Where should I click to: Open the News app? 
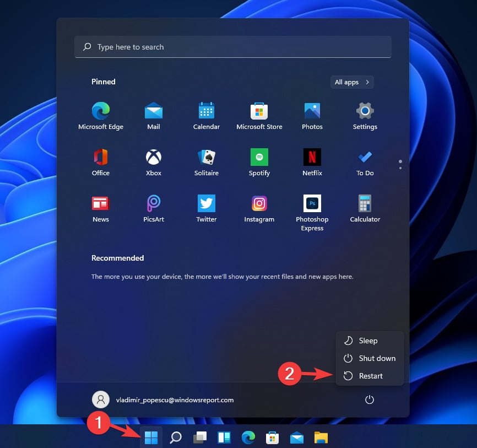[101, 209]
